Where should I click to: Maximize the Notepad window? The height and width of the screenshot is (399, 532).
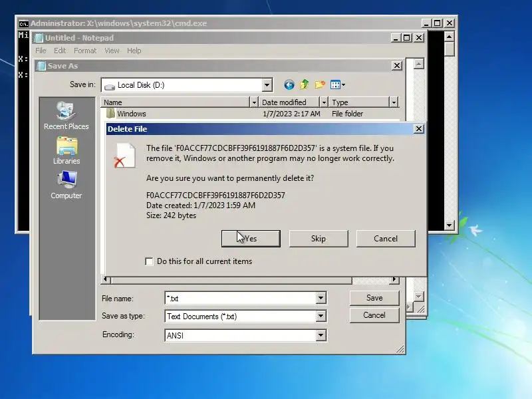tap(406, 38)
